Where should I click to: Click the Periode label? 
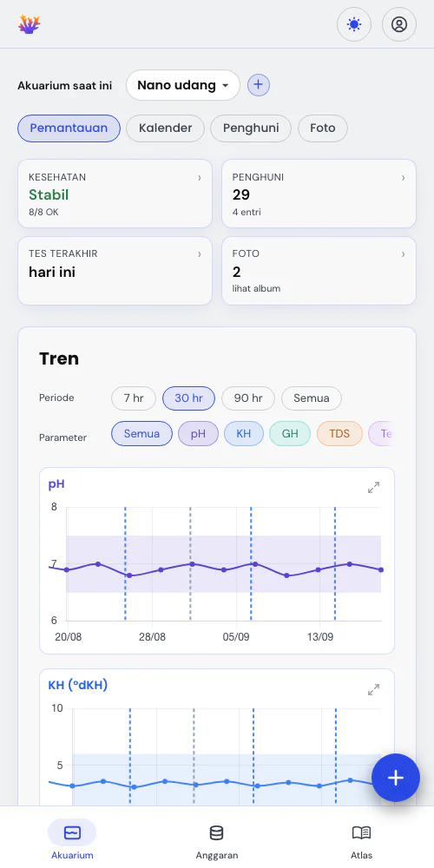56,398
